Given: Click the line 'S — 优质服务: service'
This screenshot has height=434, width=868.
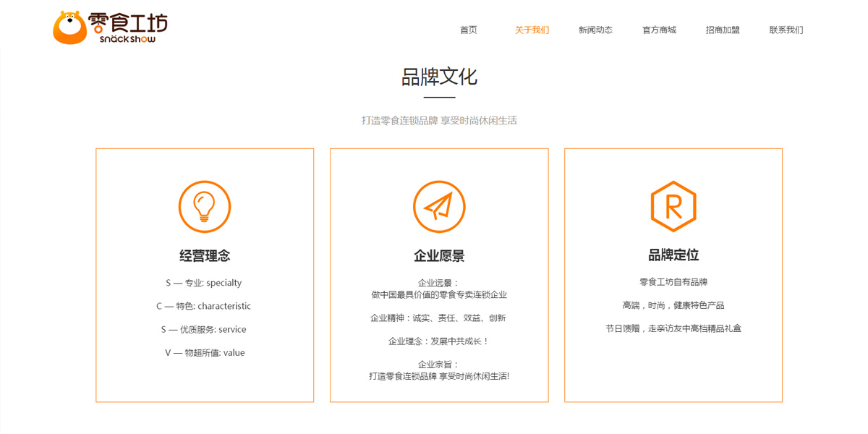Looking at the screenshot, I should click(204, 329).
